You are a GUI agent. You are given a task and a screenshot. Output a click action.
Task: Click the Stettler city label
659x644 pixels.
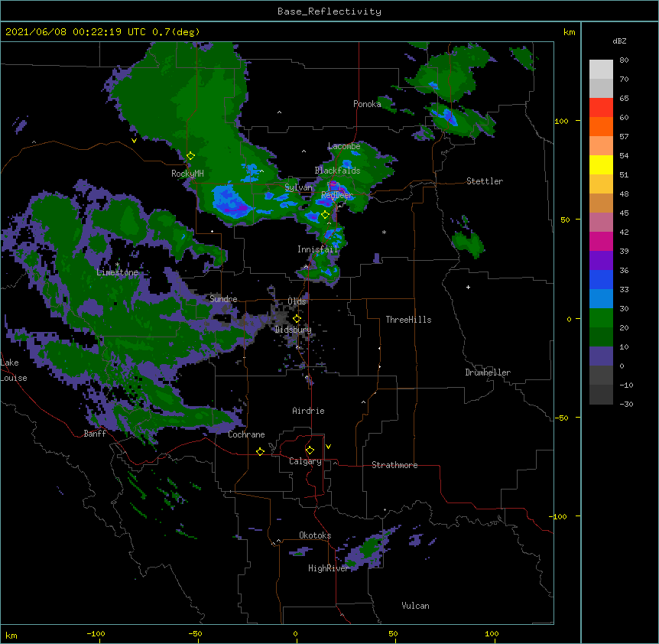click(x=485, y=181)
